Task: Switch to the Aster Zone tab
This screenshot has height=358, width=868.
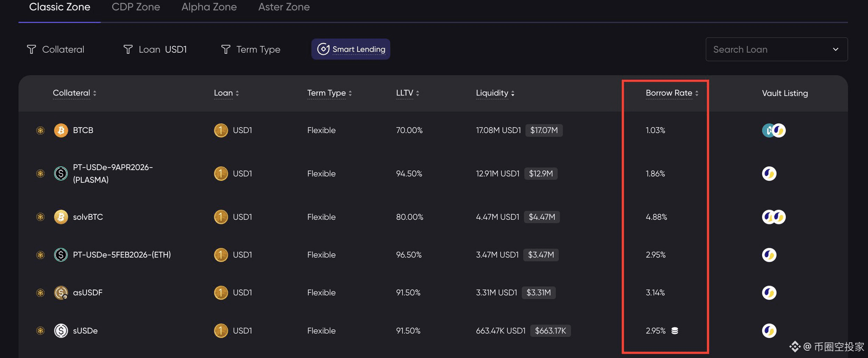Action: 284,7
